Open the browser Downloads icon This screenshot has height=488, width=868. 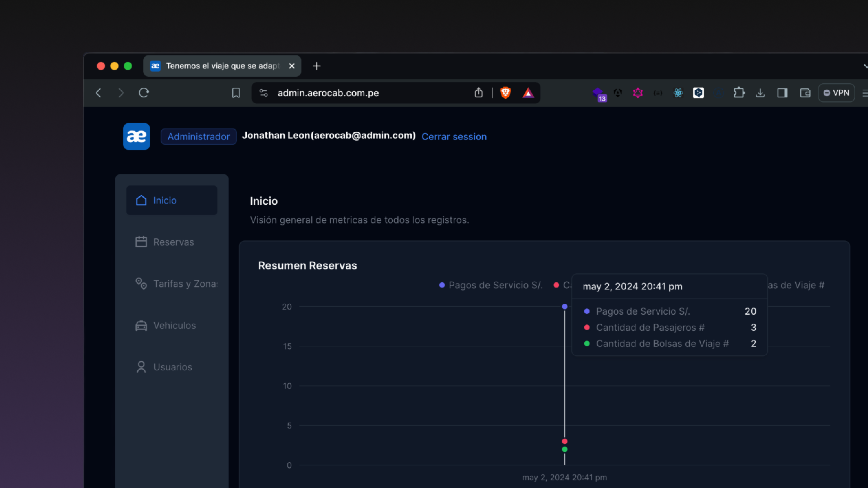760,93
